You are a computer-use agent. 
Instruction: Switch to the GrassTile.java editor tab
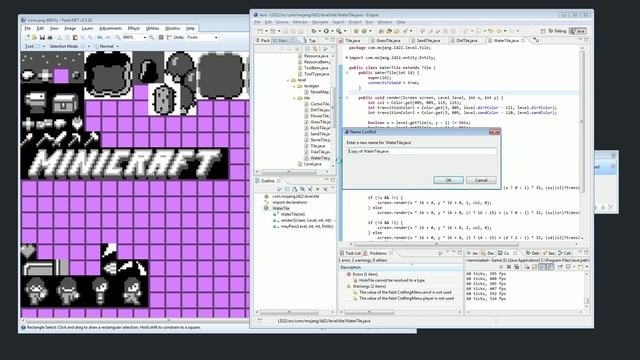[386, 40]
